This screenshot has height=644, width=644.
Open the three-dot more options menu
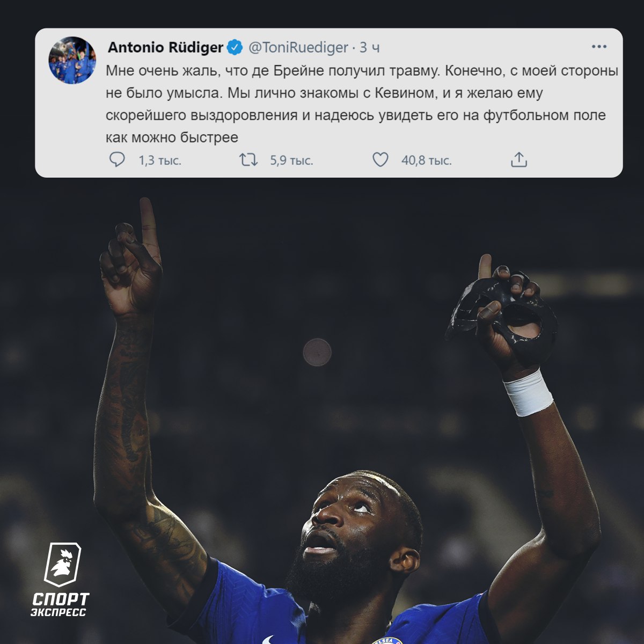(599, 47)
